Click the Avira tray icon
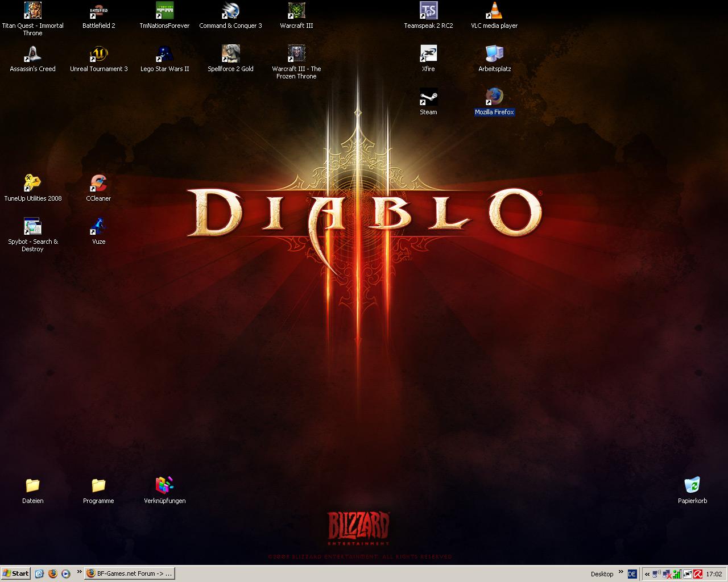Image resolution: width=728 pixels, height=582 pixels. click(x=697, y=574)
